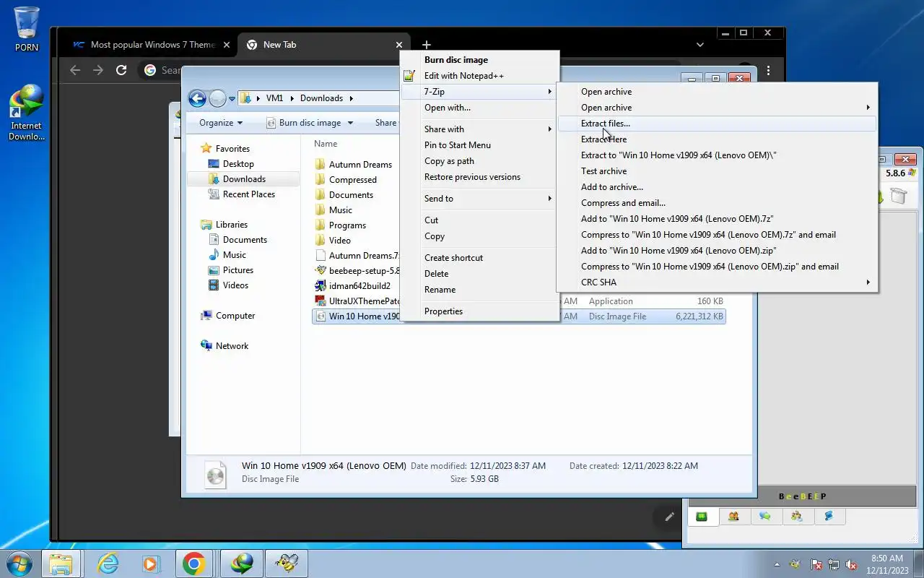Select the Autumn Dreams folder

click(354, 165)
